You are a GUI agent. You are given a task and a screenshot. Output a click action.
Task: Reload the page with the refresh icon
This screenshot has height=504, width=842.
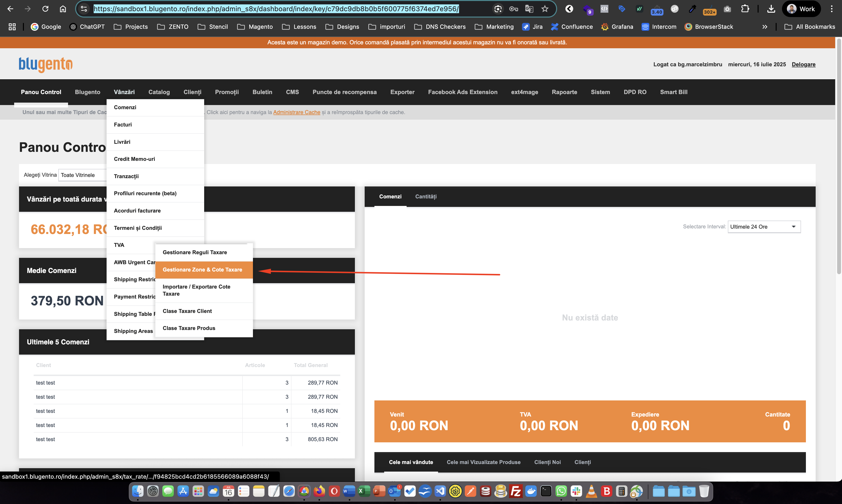click(x=45, y=9)
